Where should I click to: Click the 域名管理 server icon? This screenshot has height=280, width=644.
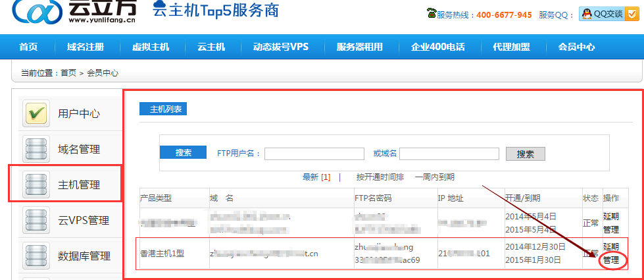click(x=36, y=149)
